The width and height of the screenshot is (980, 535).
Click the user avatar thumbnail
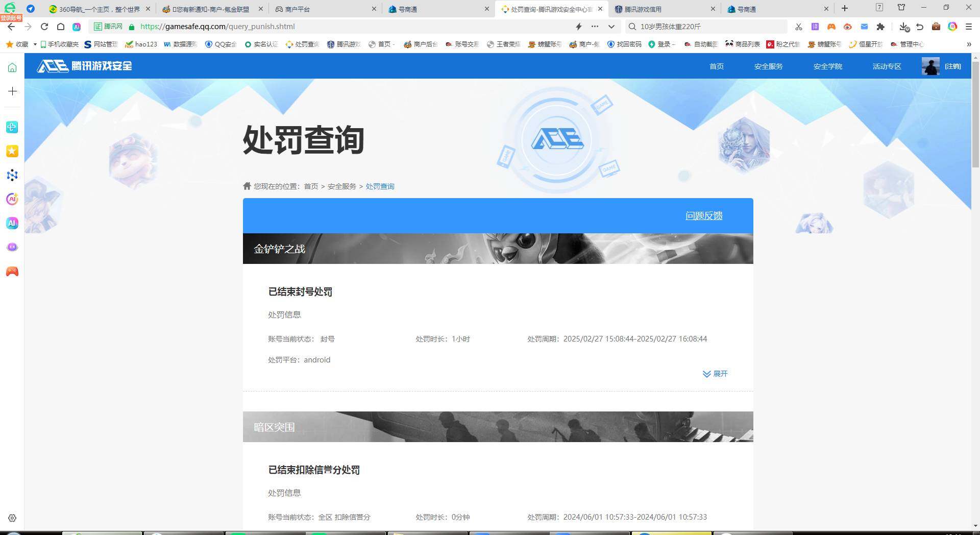[930, 66]
